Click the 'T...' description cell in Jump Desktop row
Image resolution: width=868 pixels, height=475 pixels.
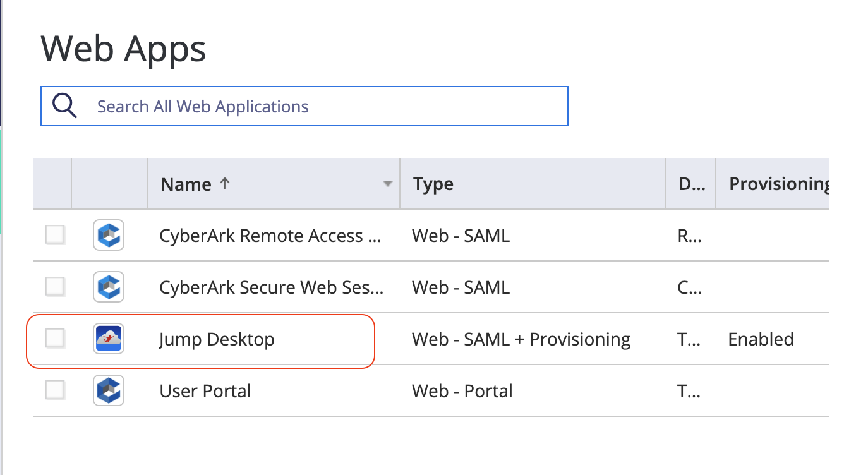[x=689, y=339]
